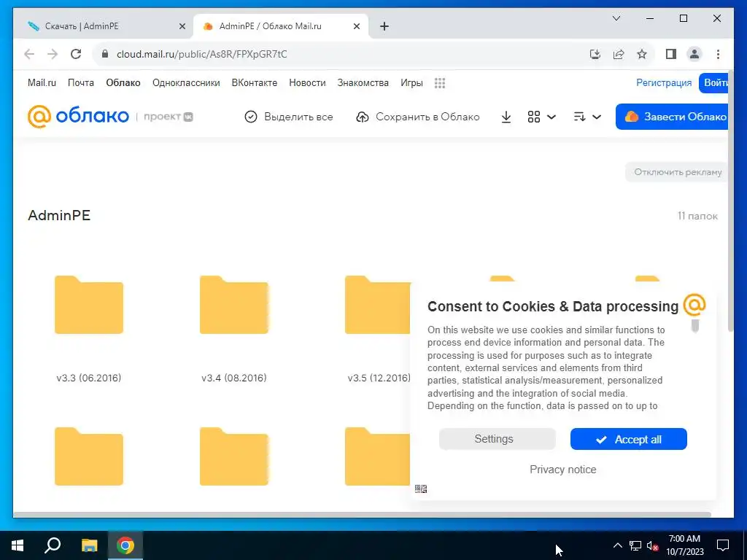Open Знакомства in the top navigation

(363, 83)
